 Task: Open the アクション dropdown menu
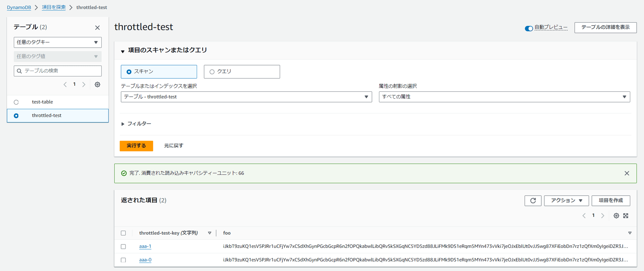[x=566, y=200]
